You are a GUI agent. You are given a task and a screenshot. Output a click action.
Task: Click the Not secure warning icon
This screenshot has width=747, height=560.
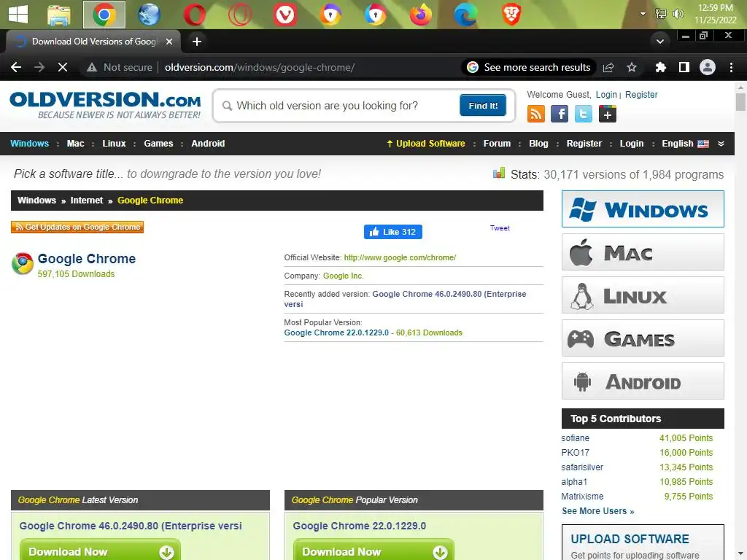click(x=91, y=68)
